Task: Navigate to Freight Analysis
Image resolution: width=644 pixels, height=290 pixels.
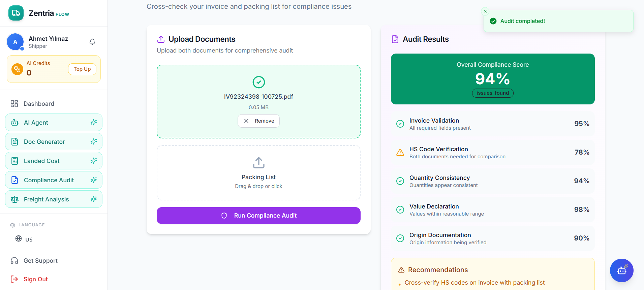Action: pos(54,199)
